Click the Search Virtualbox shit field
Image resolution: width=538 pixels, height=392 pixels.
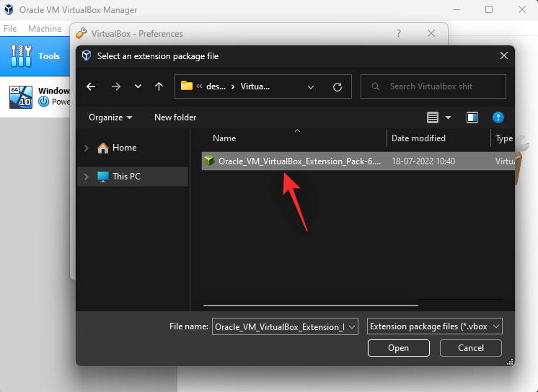pyautogui.click(x=440, y=86)
